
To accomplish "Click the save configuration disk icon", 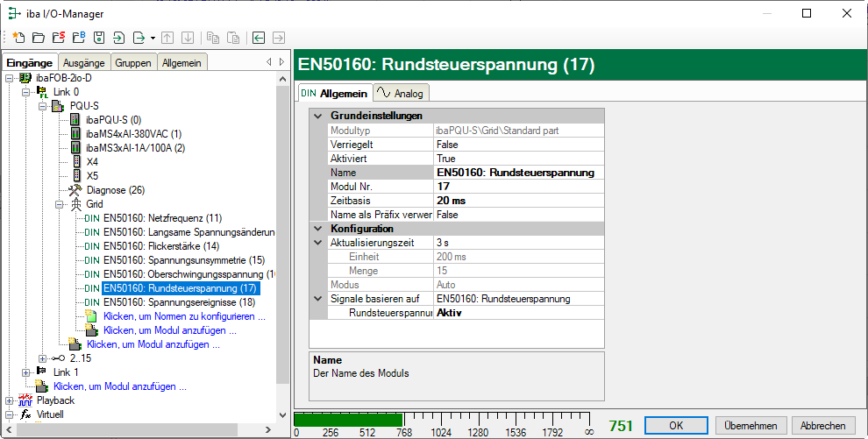I will (x=98, y=38).
